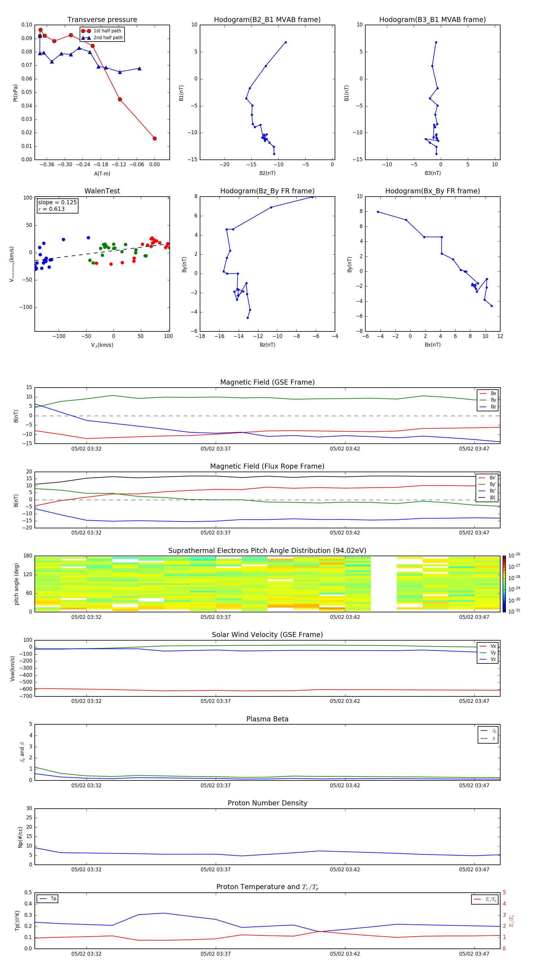Click the 'Magnetic Field (GSE Frame)' title
This screenshot has width=535, height=980.
pos(267,382)
